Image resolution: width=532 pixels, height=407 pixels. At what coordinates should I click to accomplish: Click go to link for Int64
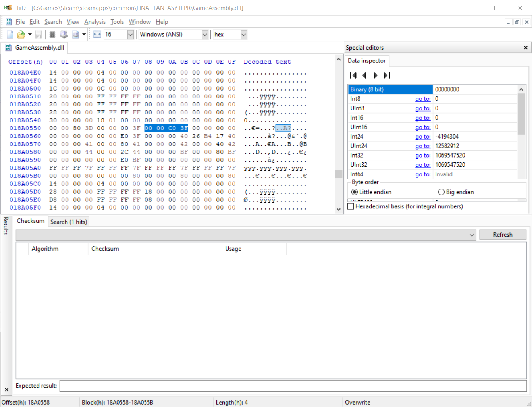pyautogui.click(x=423, y=174)
